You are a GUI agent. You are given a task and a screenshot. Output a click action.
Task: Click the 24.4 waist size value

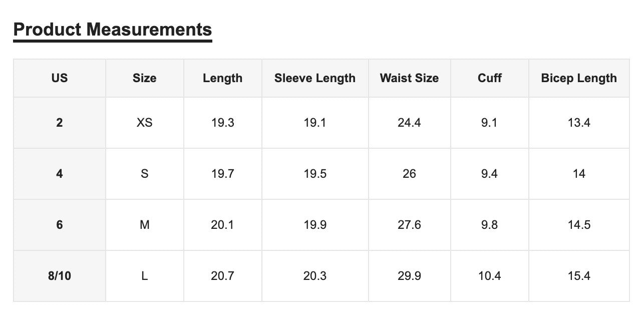(410, 123)
